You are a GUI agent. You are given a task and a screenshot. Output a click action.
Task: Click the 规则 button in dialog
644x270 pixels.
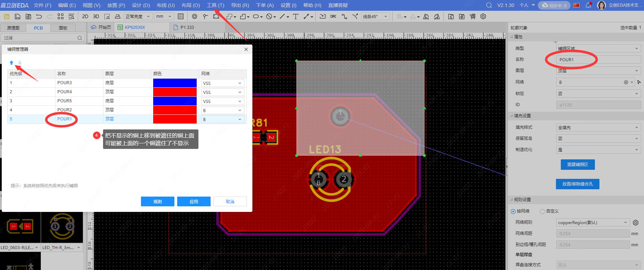pos(157,201)
